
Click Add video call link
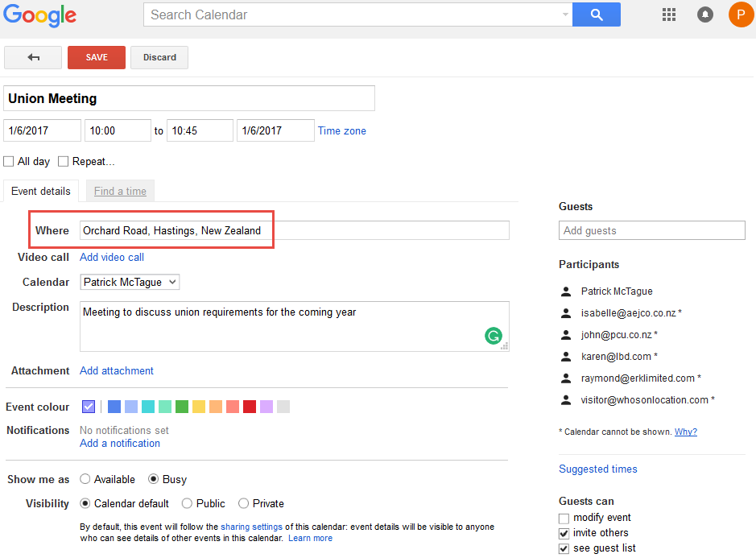click(112, 257)
